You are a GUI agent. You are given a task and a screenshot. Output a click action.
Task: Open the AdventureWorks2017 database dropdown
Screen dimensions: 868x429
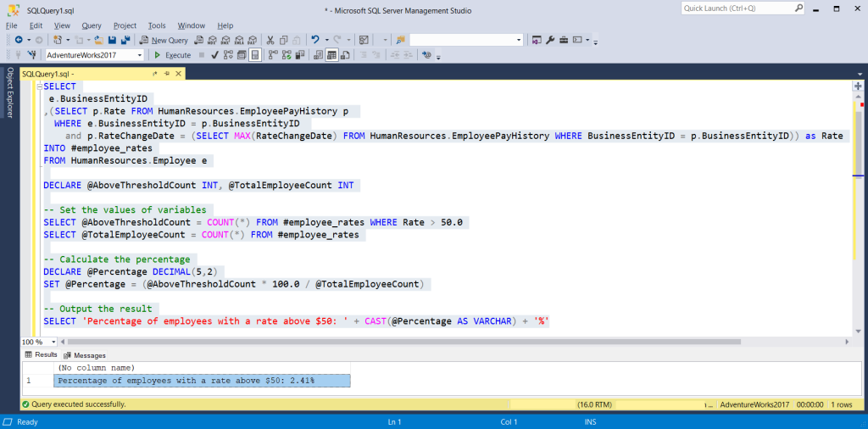tap(140, 55)
